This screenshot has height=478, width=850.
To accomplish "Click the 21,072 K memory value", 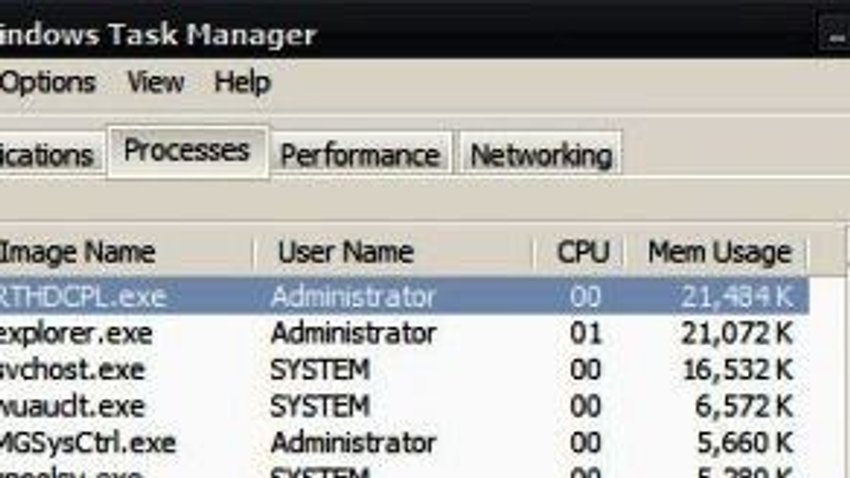I will click(x=737, y=333).
